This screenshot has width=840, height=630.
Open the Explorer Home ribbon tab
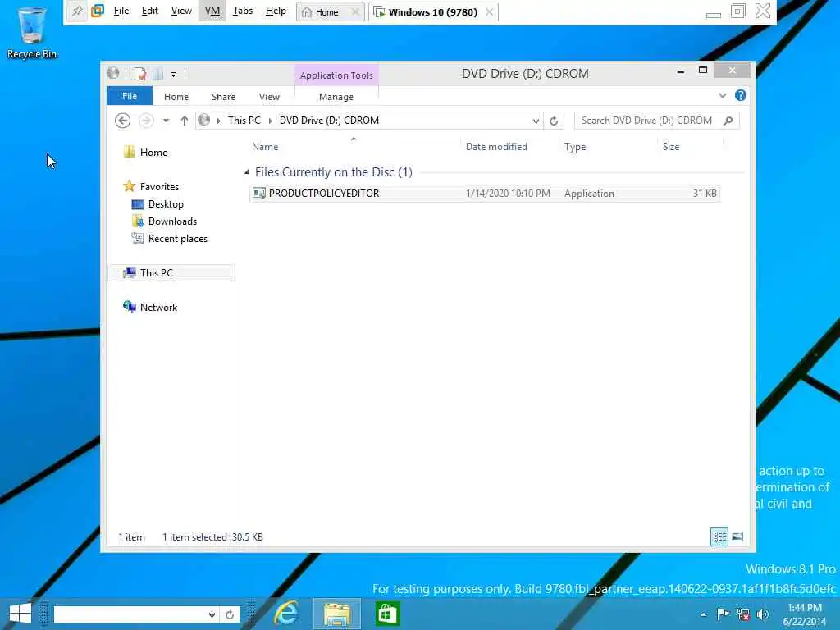pyautogui.click(x=176, y=97)
